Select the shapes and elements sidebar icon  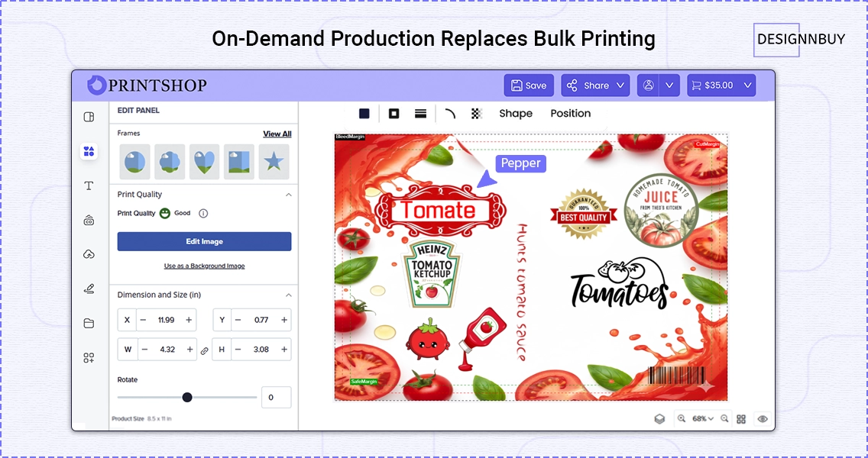(x=89, y=151)
